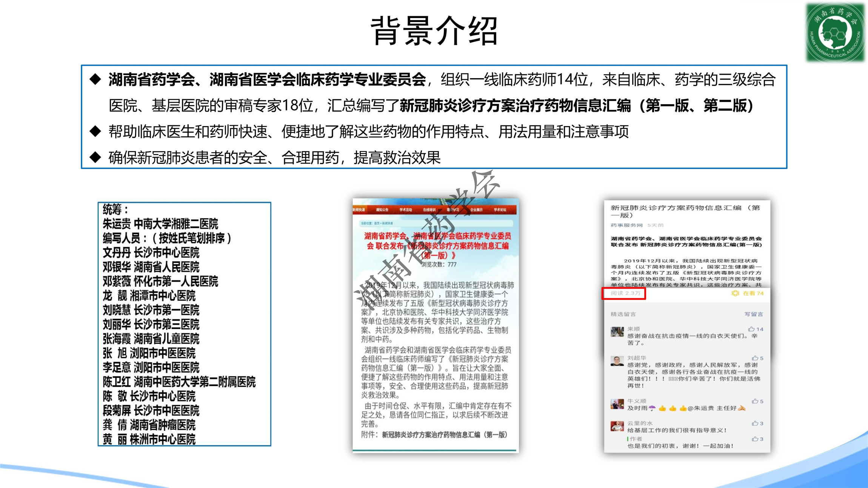Click the webpage article screenshot image
Viewport: 868px width, 488px height.
point(436,325)
